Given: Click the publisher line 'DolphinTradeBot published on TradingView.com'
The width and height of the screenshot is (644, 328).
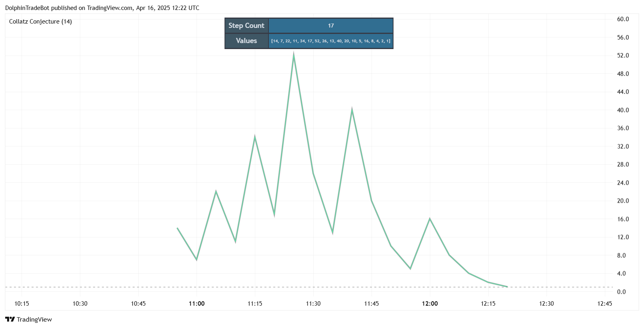Looking at the screenshot, I should (69, 8).
